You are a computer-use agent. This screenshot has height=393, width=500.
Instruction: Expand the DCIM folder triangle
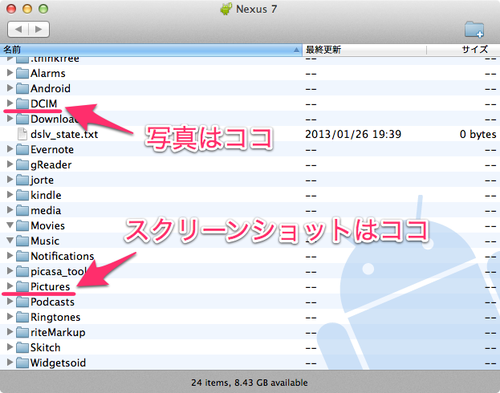[10, 103]
